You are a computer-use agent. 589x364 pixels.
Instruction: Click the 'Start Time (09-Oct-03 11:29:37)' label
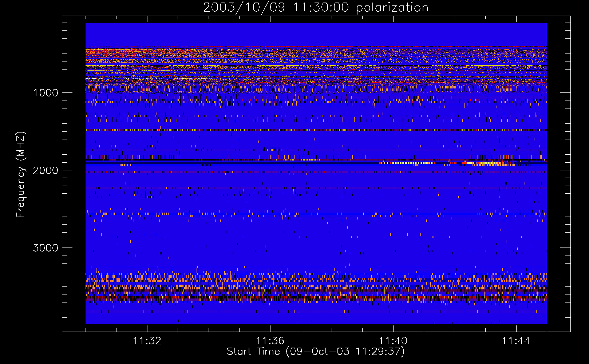(x=316, y=352)
